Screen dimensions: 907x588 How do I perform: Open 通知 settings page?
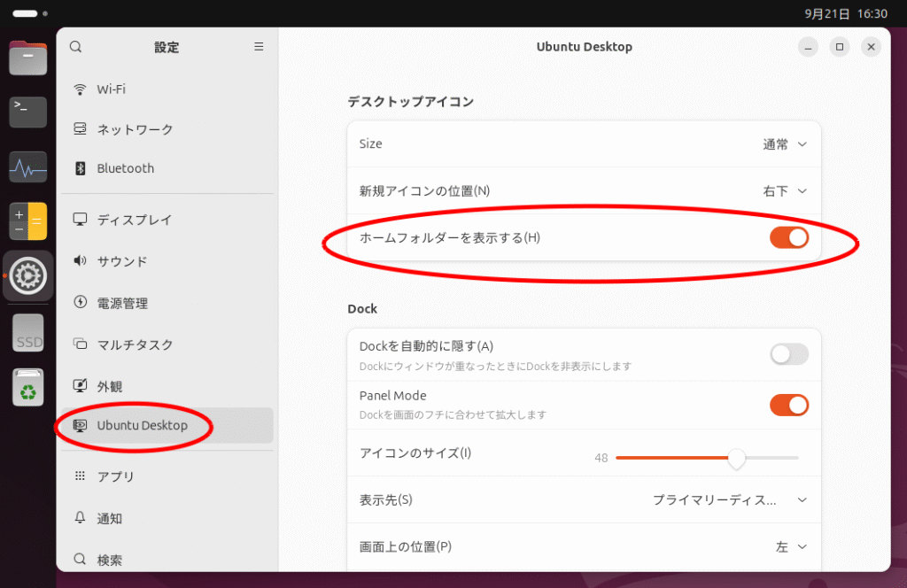[x=167, y=518]
